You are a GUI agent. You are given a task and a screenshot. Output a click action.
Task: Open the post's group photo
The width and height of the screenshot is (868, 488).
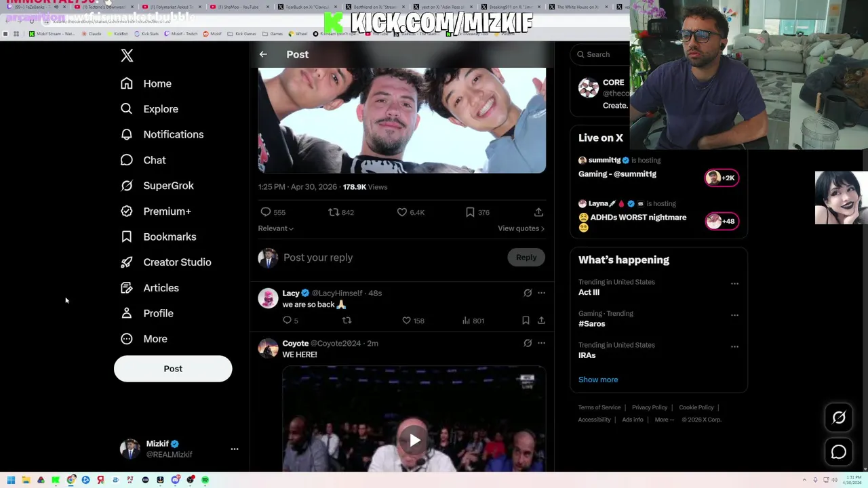401,121
